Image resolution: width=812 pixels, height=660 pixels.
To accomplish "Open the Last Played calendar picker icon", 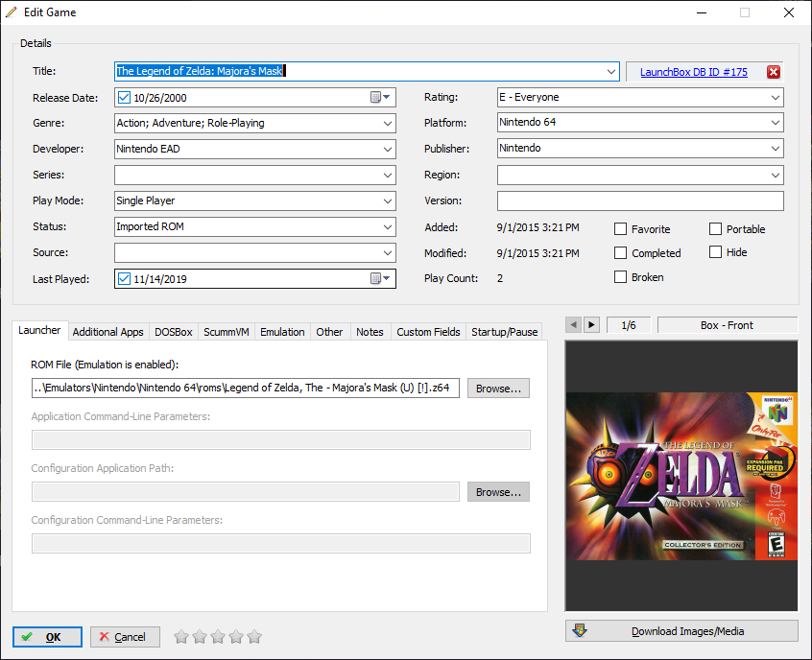I will click(x=380, y=278).
